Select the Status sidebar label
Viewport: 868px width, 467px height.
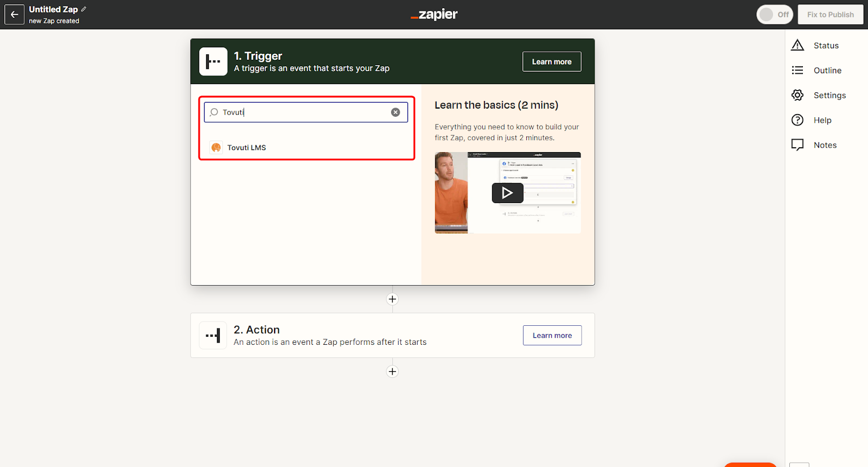click(x=826, y=46)
